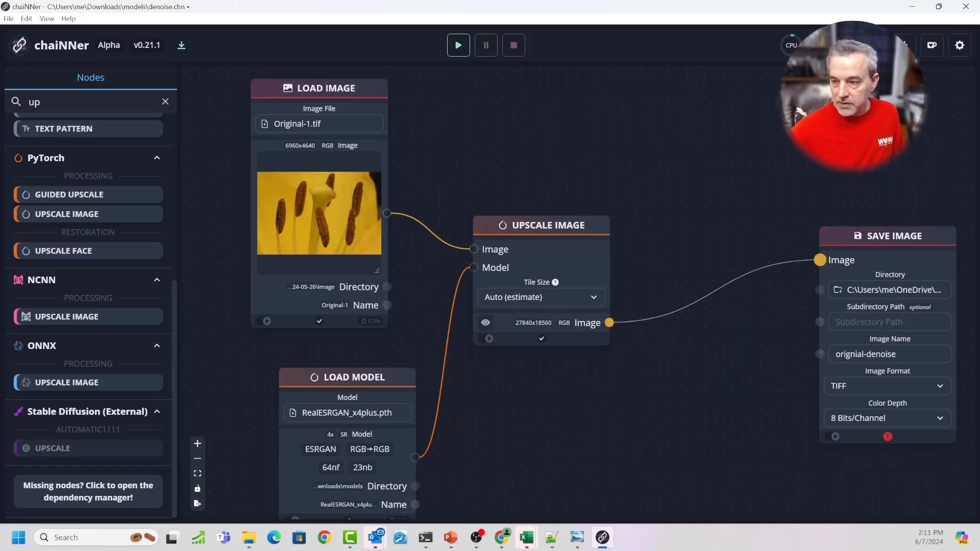980x551 pixels.
Task: Click Save Image red error indicator
Action: click(888, 436)
